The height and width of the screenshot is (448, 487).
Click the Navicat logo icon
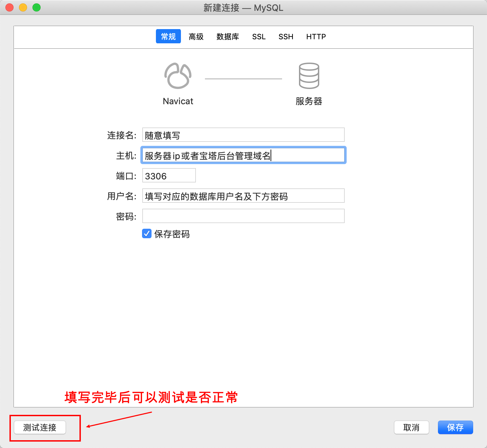pyautogui.click(x=178, y=76)
